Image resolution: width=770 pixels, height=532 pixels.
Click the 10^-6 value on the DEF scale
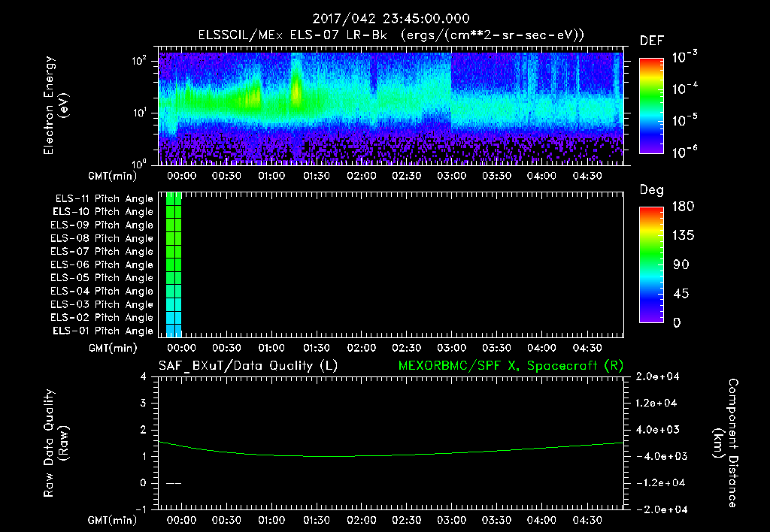coord(685,152)
